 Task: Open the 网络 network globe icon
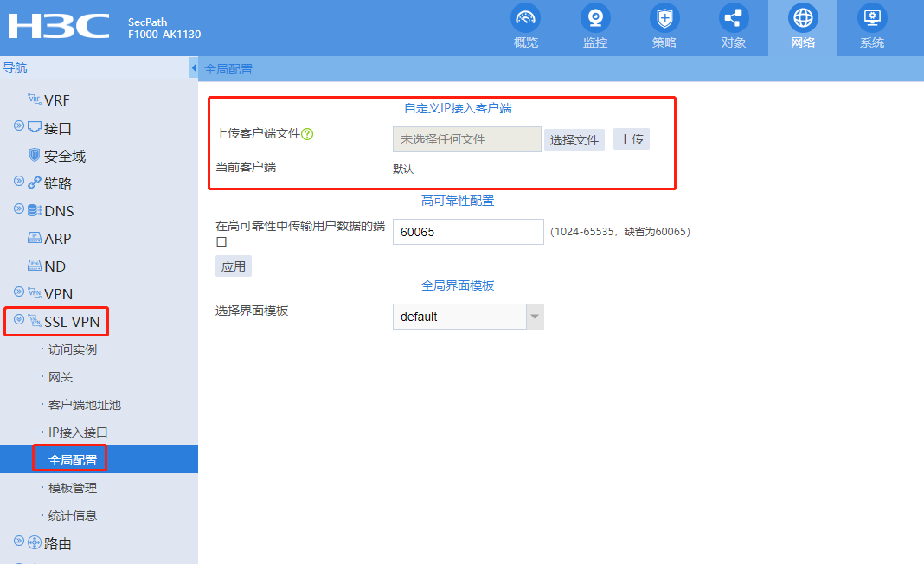pyautogui.click(x=803, y=18)
